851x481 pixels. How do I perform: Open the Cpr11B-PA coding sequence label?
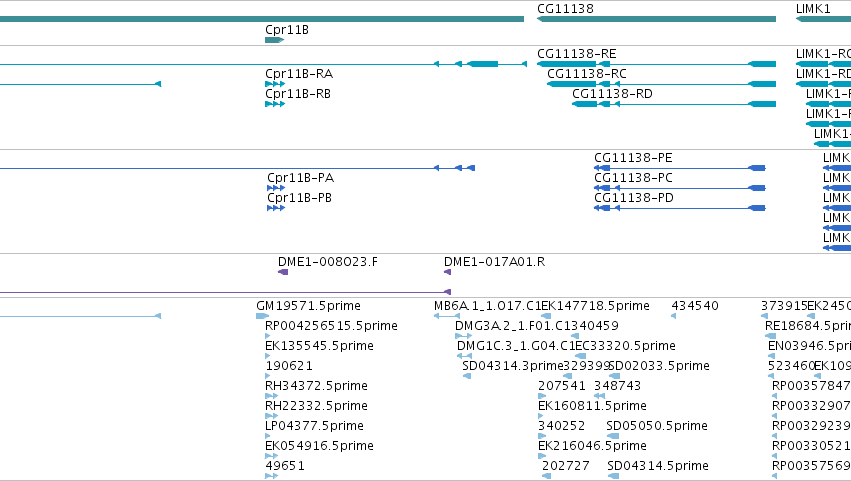point(300,178)
